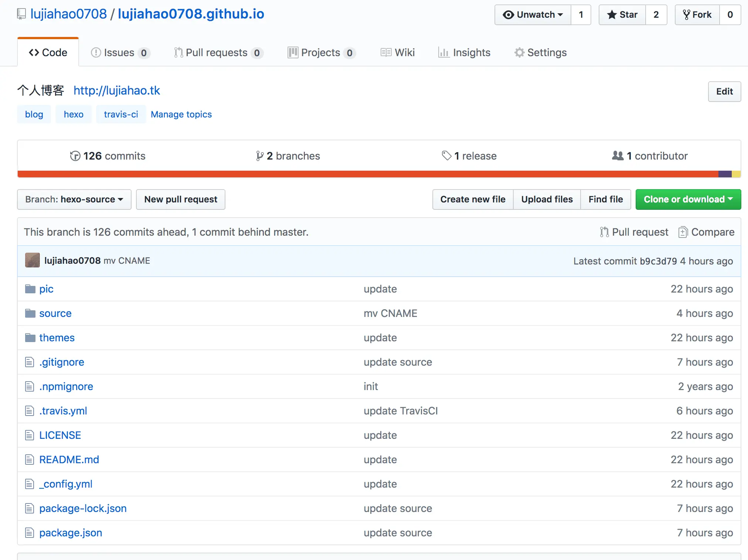Expand the Clone or download menu
Screen dimensions: 748x560
(688, 199)
